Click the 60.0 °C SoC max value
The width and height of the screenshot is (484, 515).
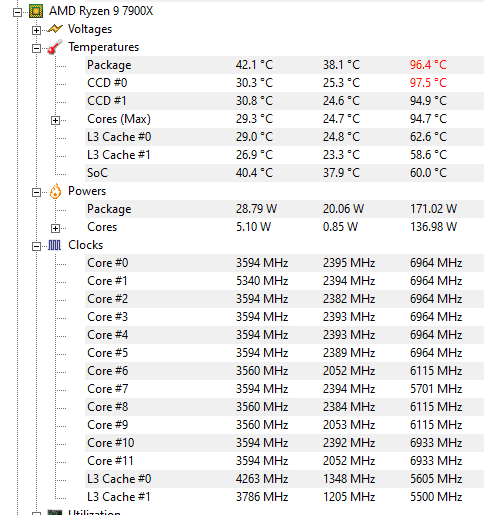click(x=428, y=173)
